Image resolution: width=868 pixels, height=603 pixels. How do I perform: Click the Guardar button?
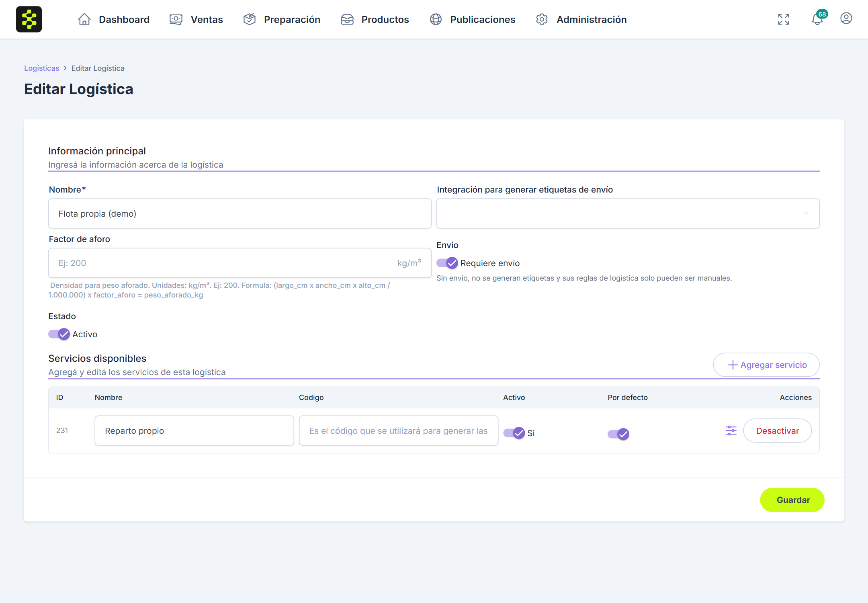click(x=792, y=500)
